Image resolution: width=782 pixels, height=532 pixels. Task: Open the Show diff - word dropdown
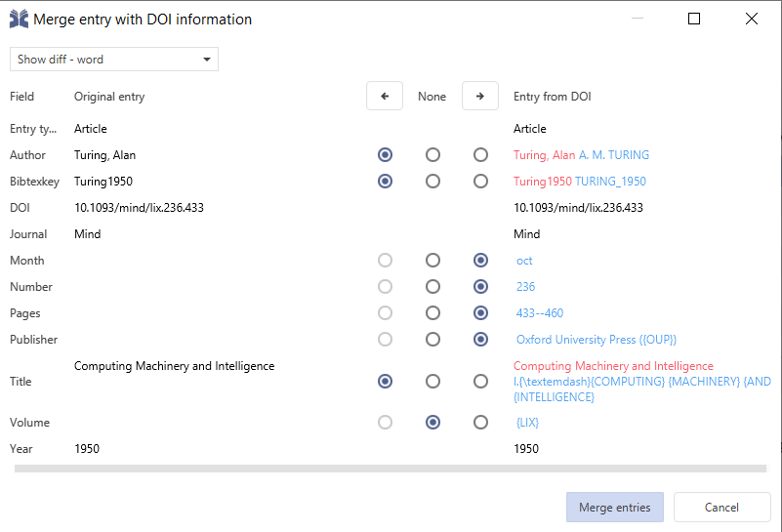(114, 60)
